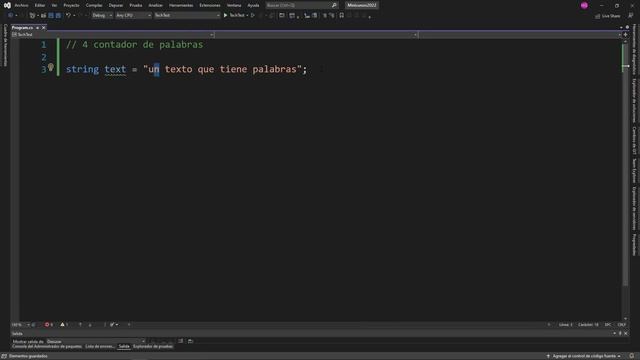Open the TechTest project navigation dropdown
This screenshot has height=360, width=640.
click(x=113, y=35)
